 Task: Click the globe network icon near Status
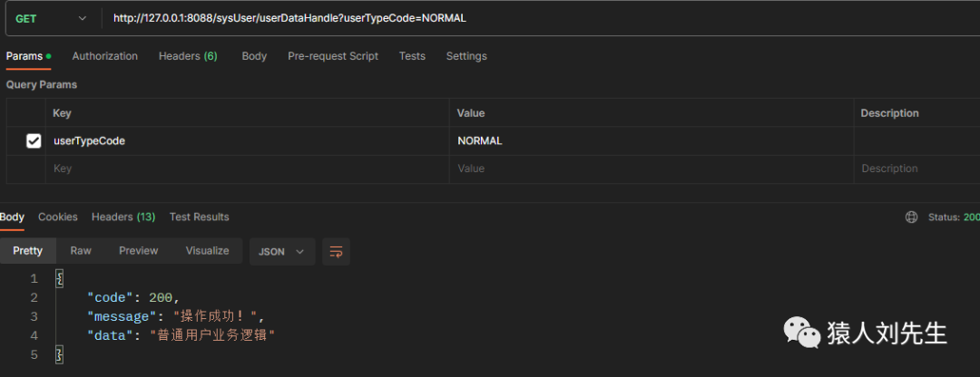coord(911,217)
